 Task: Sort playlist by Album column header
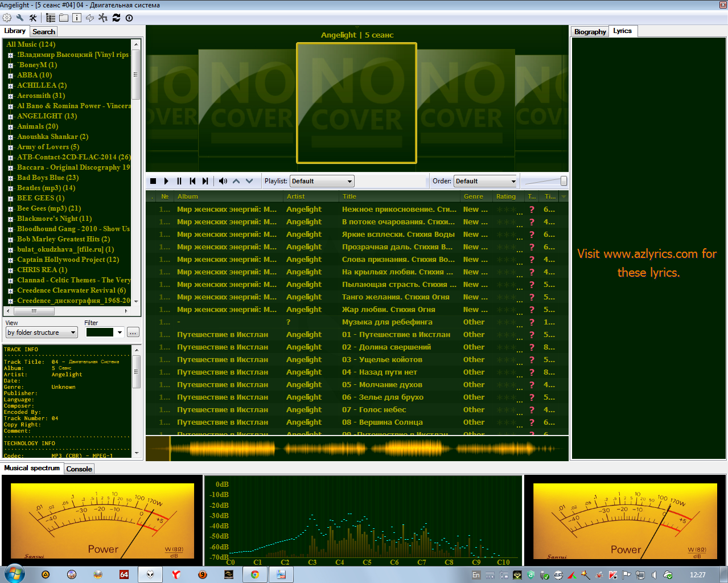(x=228, y=196)
